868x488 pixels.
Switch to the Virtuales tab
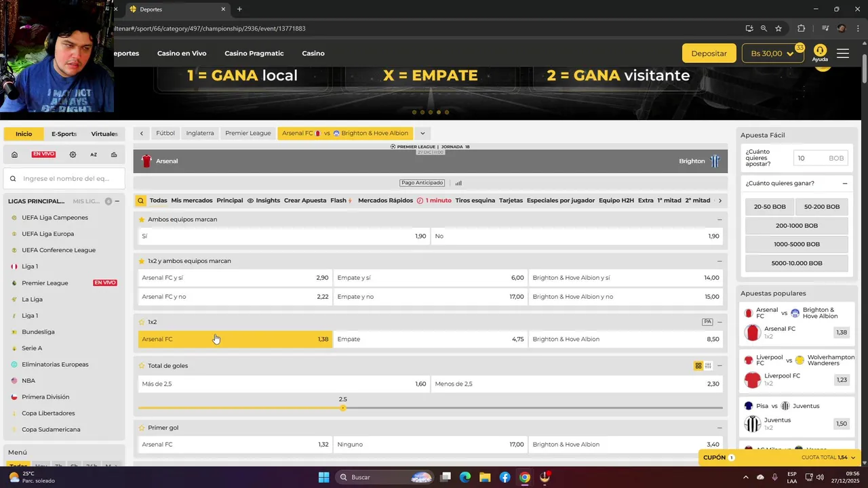pos(104,134)
